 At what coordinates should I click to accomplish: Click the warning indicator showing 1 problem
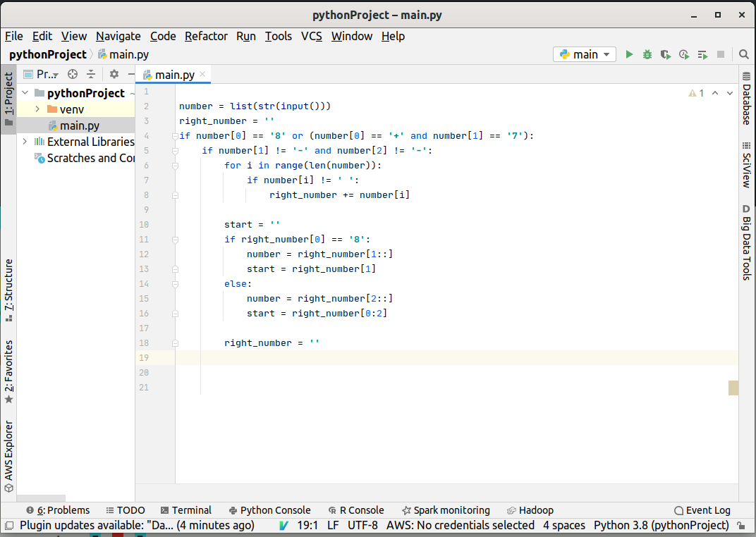click(x=696, y=93)
